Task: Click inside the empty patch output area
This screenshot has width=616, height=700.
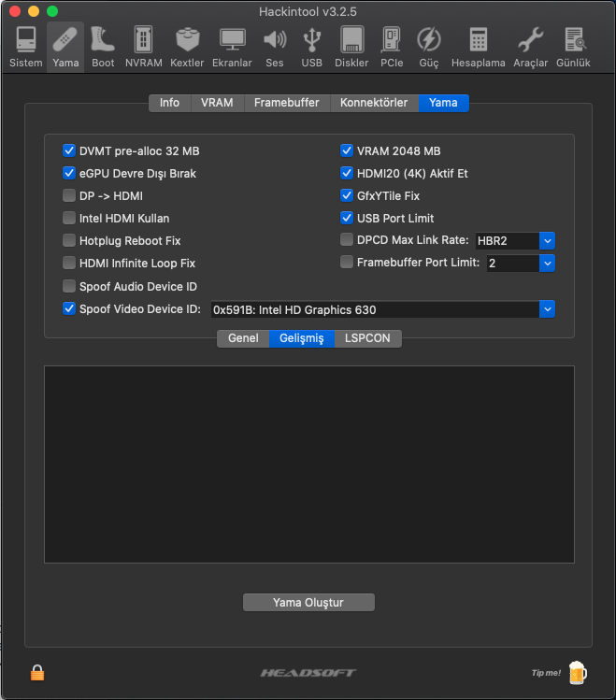Action: point(308,464)
